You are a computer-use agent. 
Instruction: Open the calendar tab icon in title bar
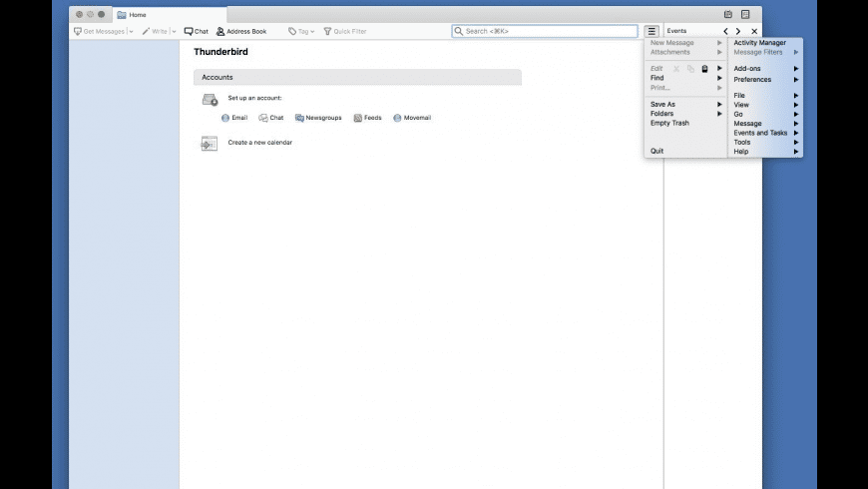tap(728, 14)
